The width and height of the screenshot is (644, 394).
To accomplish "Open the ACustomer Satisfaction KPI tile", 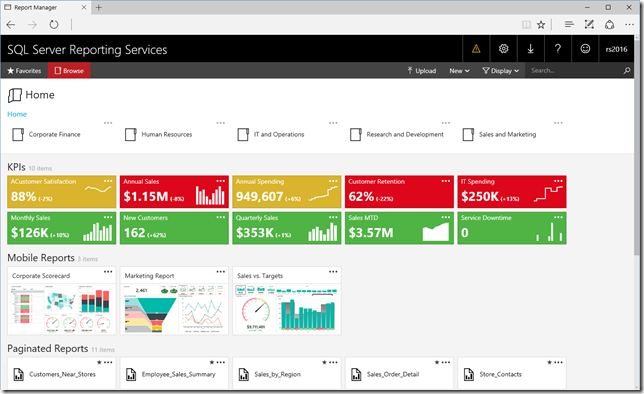I will [62, 192].
